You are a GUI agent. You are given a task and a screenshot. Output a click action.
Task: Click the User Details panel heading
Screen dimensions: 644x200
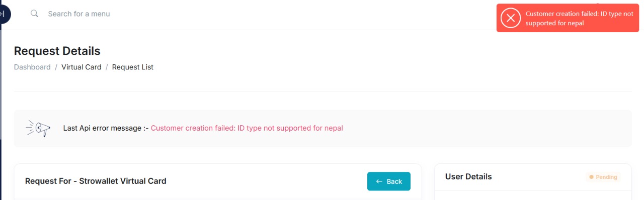coord(468,177)
